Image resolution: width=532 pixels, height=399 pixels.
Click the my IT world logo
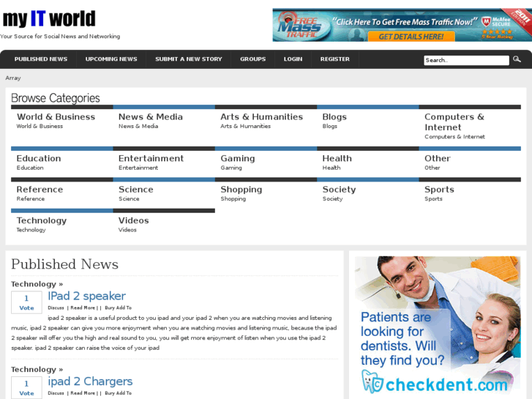click(49, 19)
